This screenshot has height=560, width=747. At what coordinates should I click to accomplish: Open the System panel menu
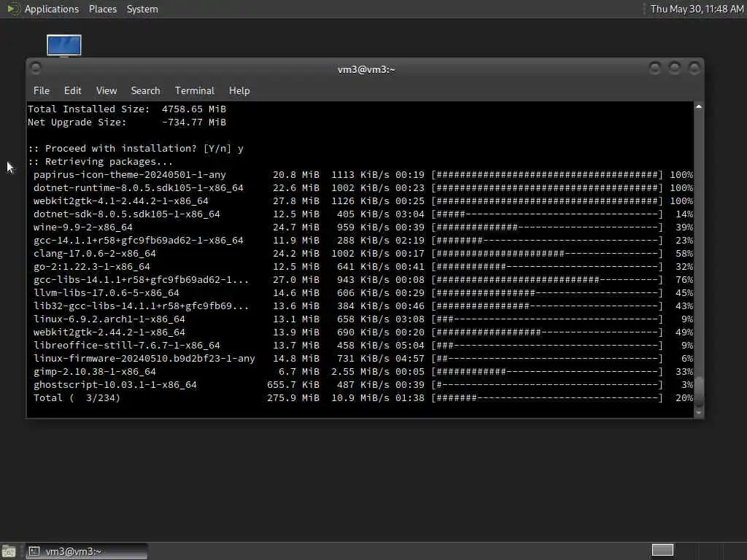pos(142,9)
